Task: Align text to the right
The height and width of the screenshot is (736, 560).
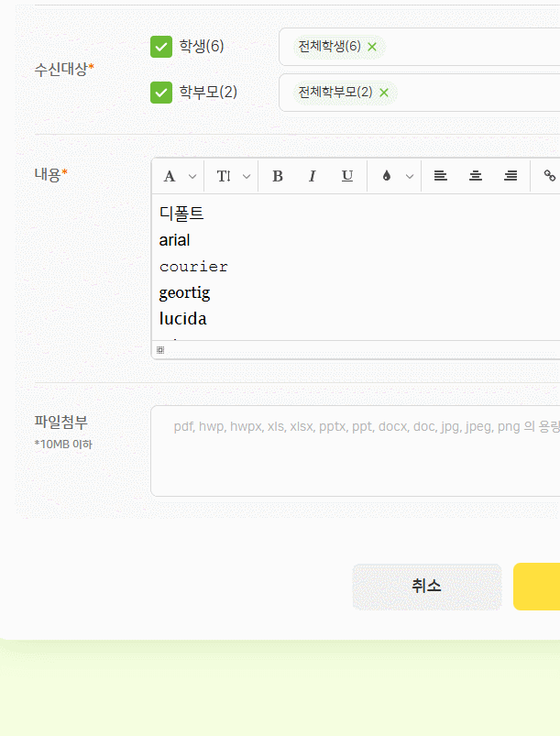Action: pyautogui.click(x=511, y=176)
